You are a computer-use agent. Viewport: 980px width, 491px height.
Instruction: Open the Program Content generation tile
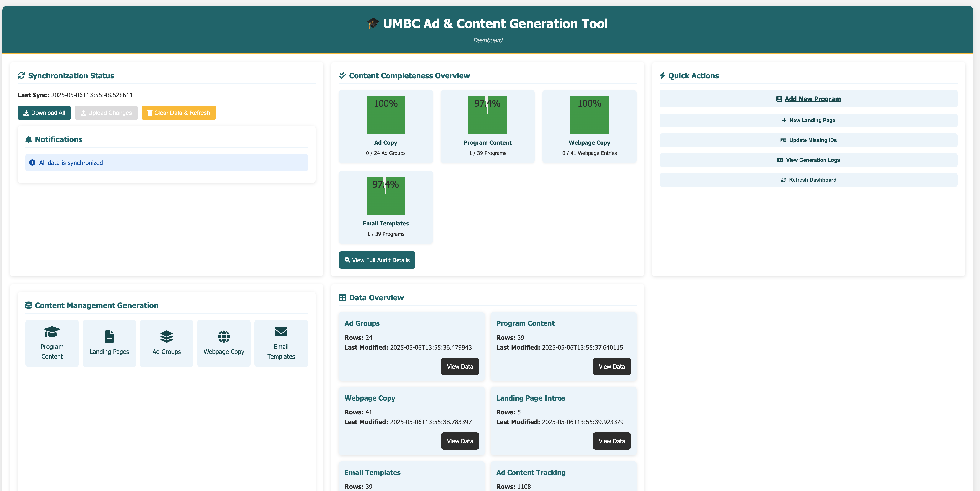pos(52,344)
